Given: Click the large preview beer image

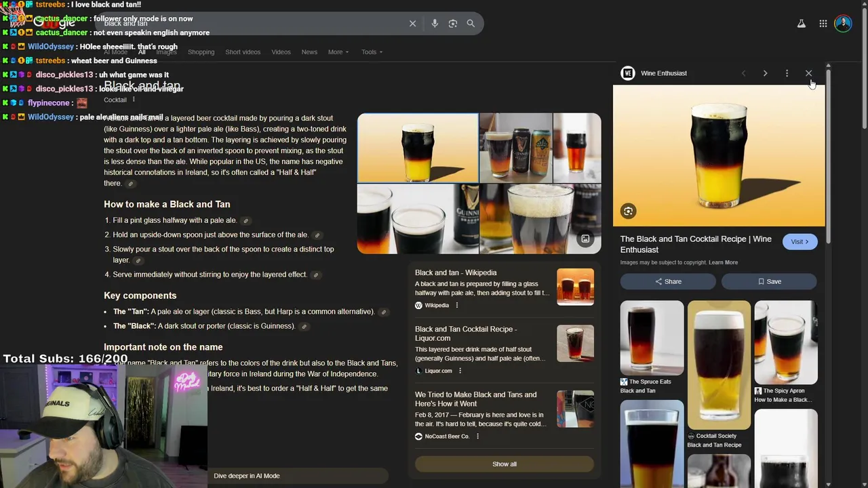Looking at the screenshot, I should pos(719,156).
